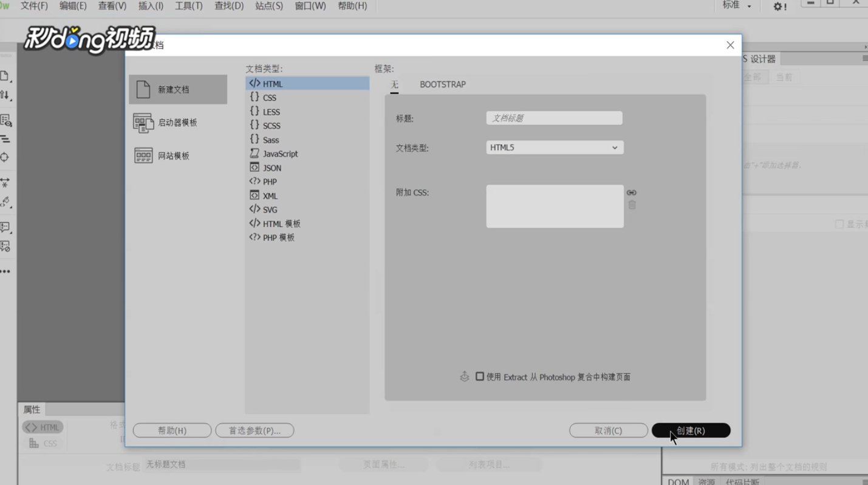Image resolution: width=868 pixels, height=485 pixels.
Task: Open the 站点(S) menu
Action: pos(269,5)
